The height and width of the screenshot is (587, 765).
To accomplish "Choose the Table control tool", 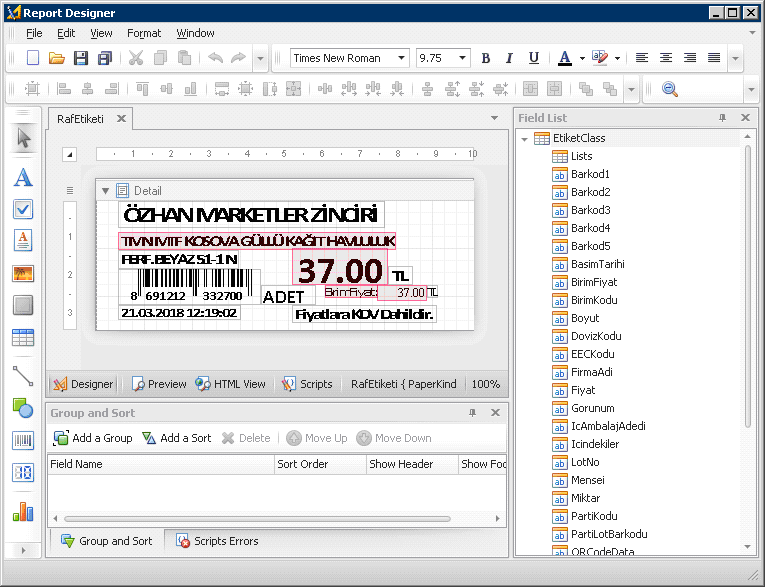I will [x=23, y=338].
